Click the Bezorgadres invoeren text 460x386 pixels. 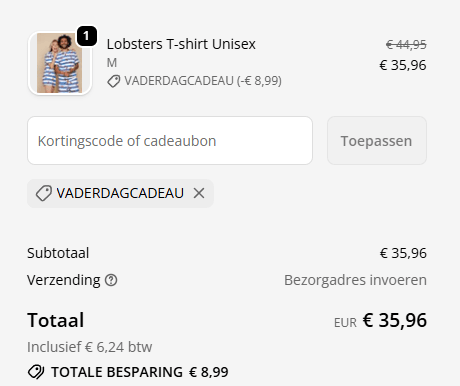click(x=355, y=280)
